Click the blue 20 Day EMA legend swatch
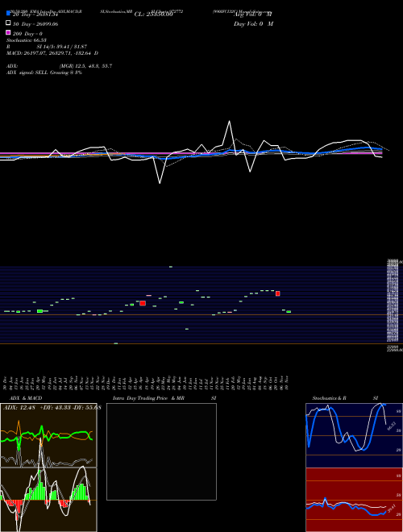 click(8, 13)
